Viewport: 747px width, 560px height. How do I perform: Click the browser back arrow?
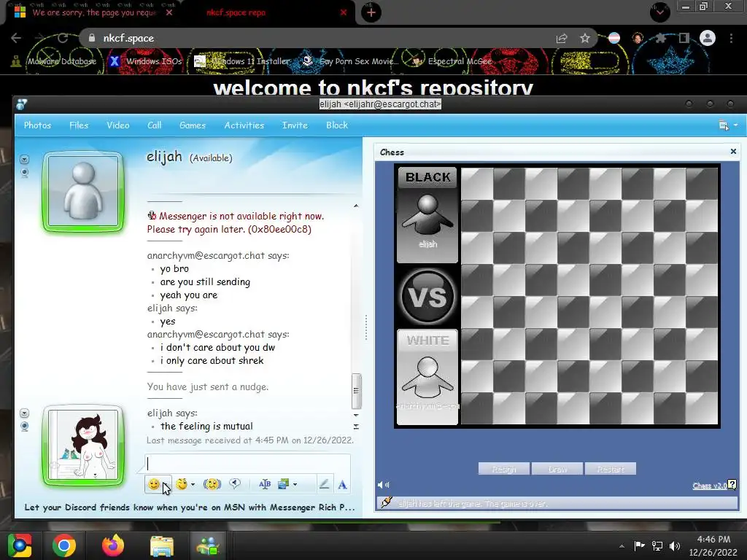pyautogui.click(x=16, y=38)
